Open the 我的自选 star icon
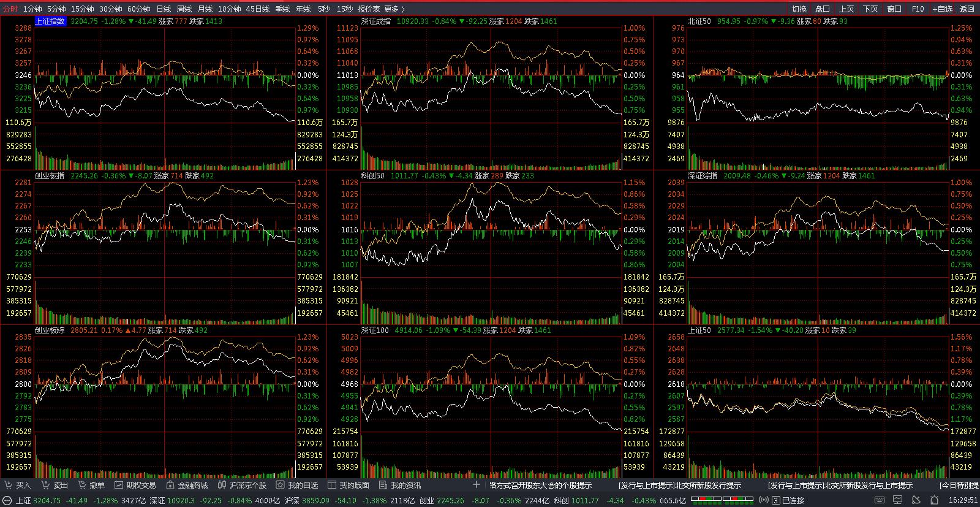980x507 pixels. [x=280, y=485]
